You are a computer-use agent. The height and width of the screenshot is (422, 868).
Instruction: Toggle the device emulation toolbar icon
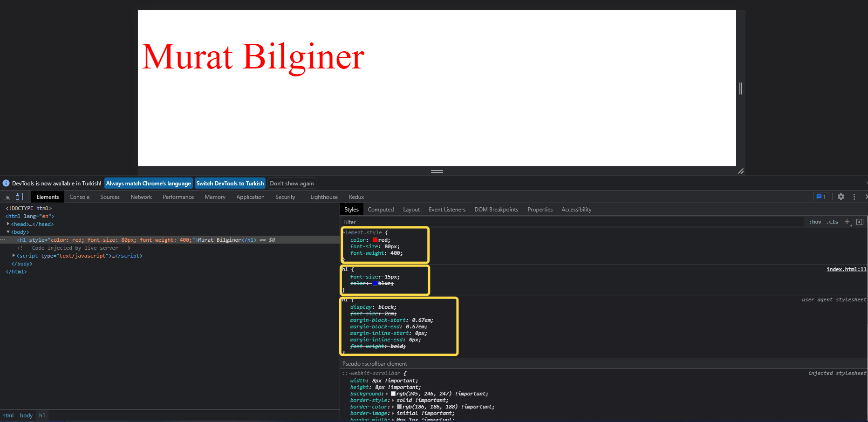19,197
